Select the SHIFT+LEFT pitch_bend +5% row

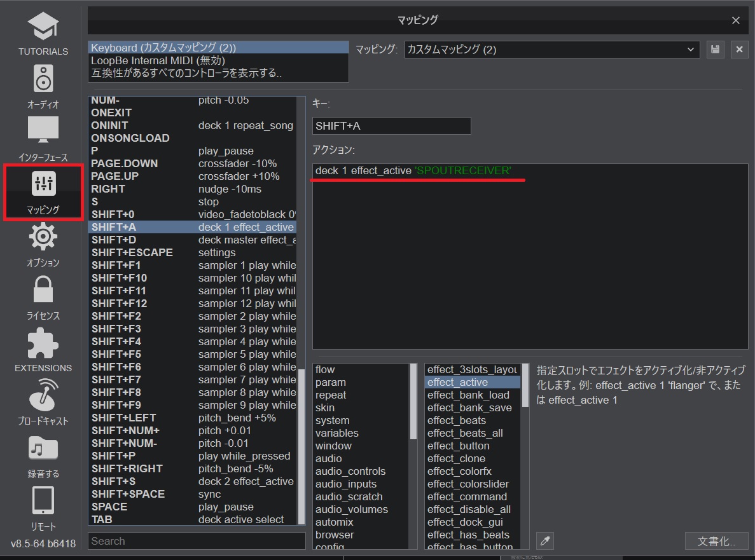[x=193, y=418]
